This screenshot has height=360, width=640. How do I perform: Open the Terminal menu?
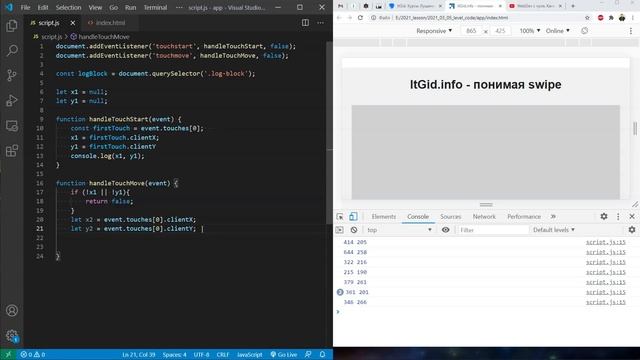(155, 7)
